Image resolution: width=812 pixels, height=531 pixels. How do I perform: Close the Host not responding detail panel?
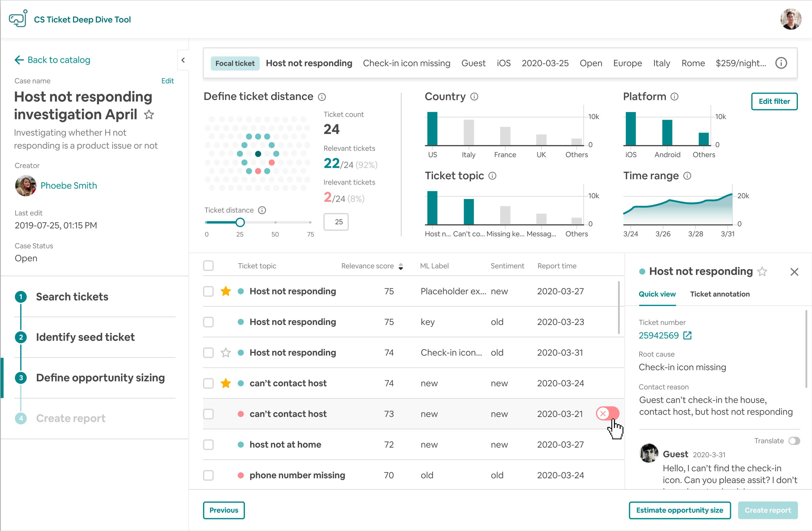click(x=794, y=272)
